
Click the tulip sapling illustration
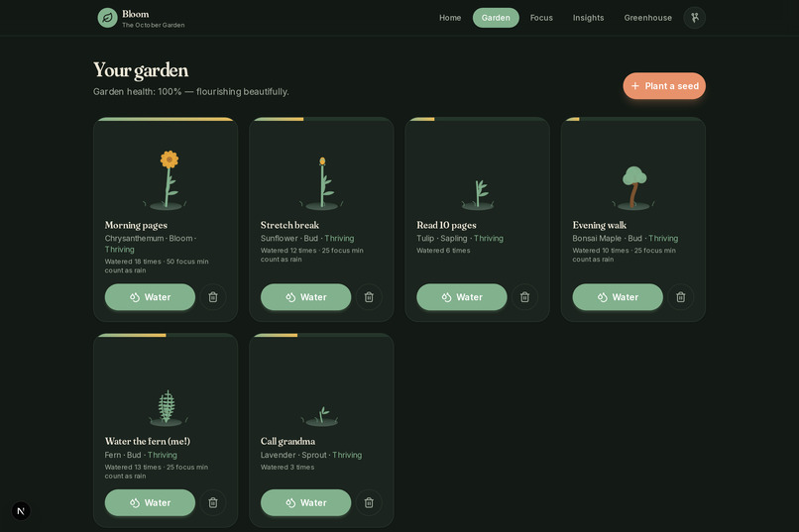(478, 195)
